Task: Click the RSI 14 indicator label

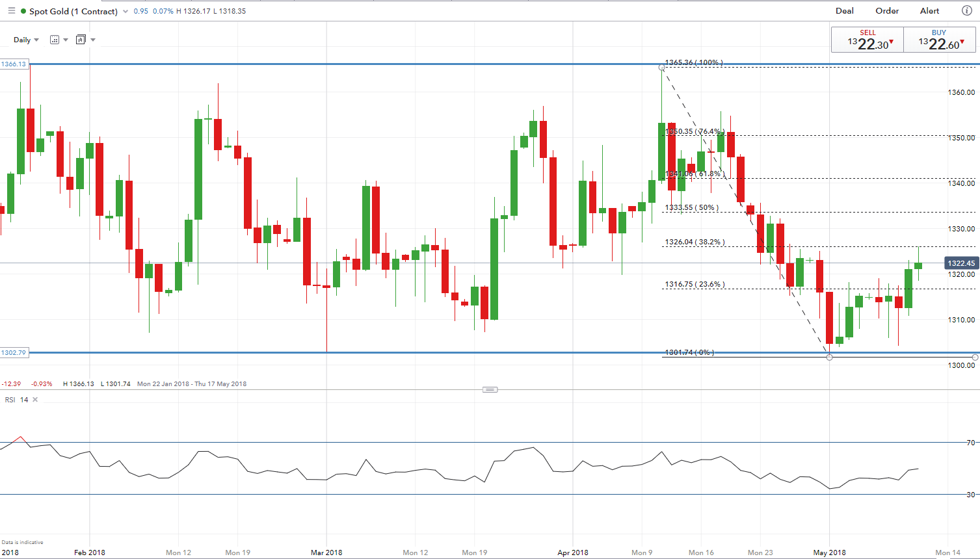Action: (17, 400)
